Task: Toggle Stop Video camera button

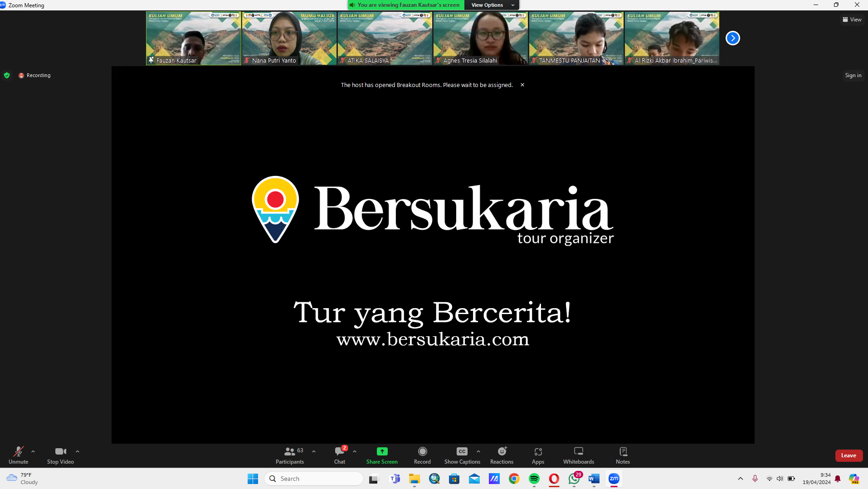Action: pyautogui.click(x=60, y=455)
